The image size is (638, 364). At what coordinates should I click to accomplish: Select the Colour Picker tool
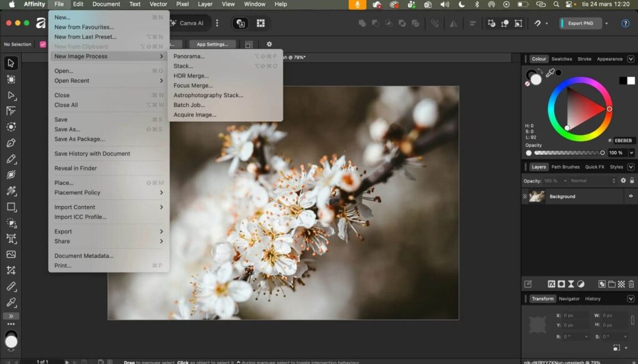pos(10,302)
